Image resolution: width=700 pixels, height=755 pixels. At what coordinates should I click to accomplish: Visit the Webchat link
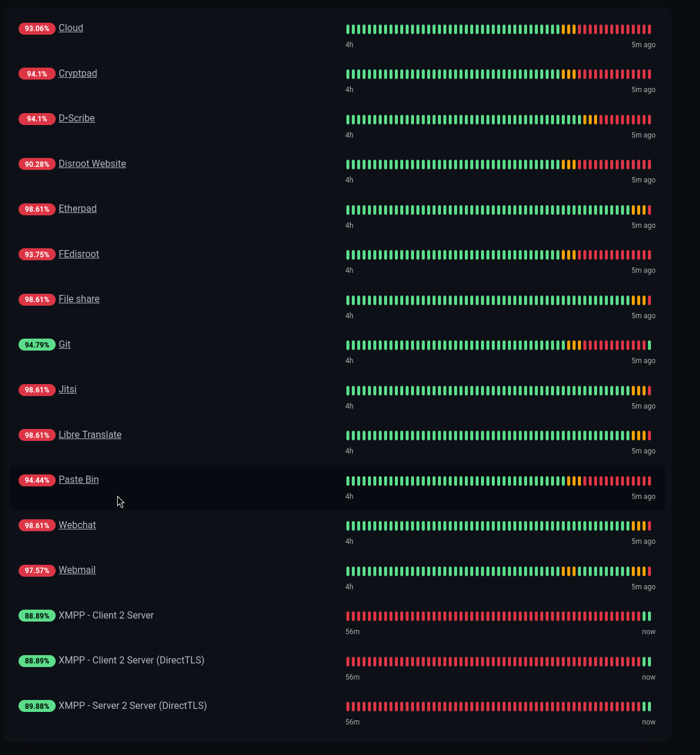click(x=77, y=525)
